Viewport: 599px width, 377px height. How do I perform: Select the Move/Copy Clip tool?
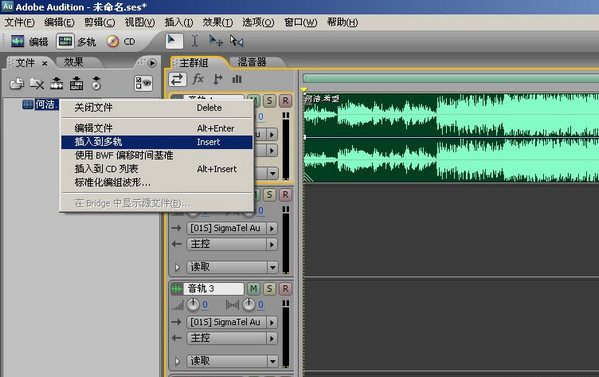pyautogui.click(x=215, y=41)
